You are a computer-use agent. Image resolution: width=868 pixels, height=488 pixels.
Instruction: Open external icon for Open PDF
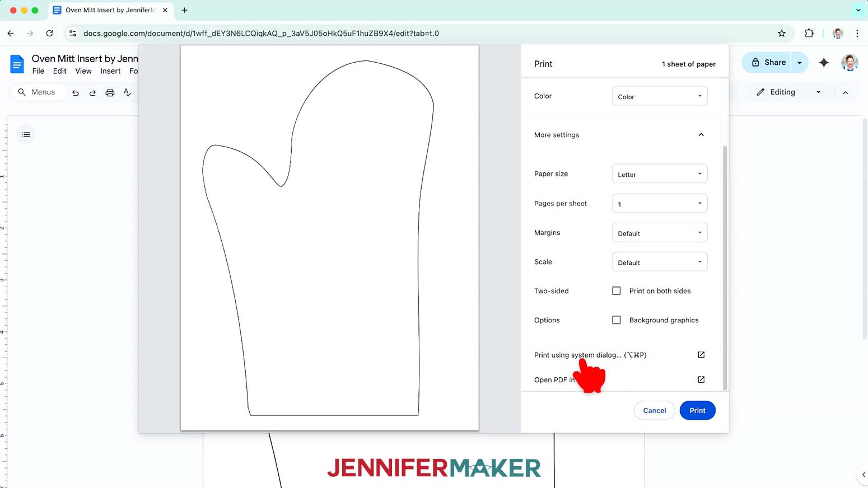(701, 379)
